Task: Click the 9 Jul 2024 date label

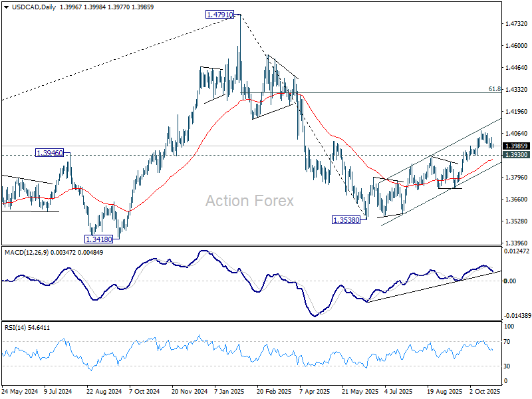Action: point(58,392)
